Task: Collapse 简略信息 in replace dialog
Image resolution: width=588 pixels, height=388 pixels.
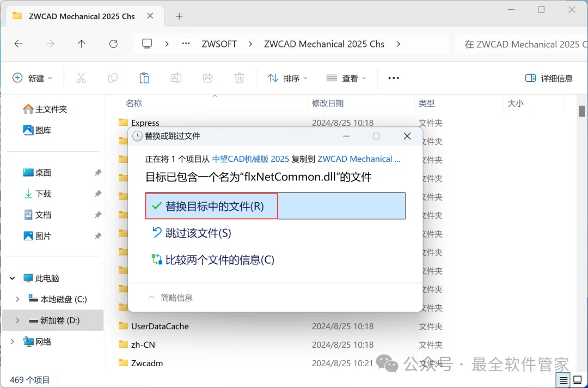Action: pyautogui.click(x=170, y=298)
